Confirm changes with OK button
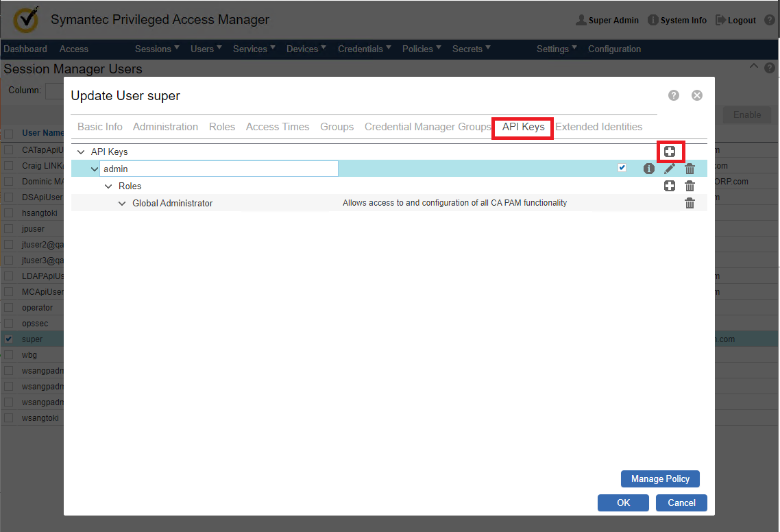 tap(623, 503)
